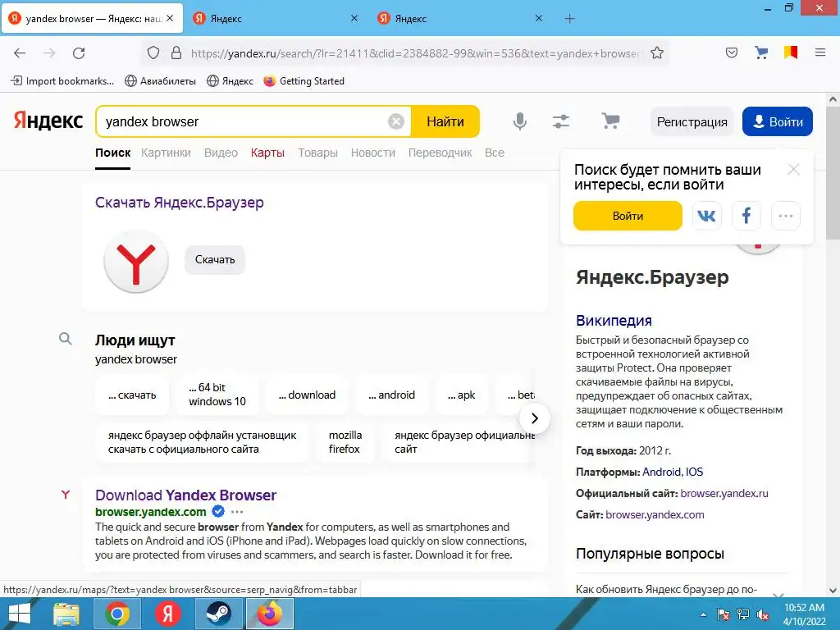Select the '... скачать' suggestion chip
This screenshot has width=840, height=630.
132,395
